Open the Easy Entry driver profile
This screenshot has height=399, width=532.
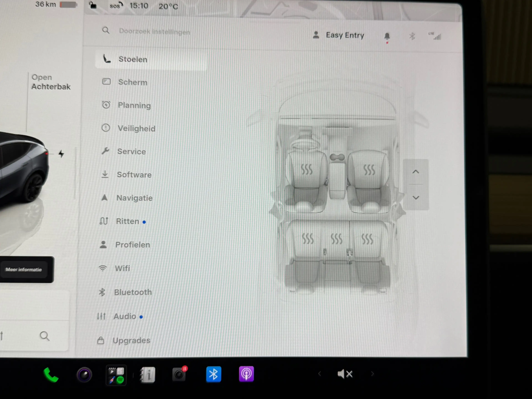click(x=338, y=35)
